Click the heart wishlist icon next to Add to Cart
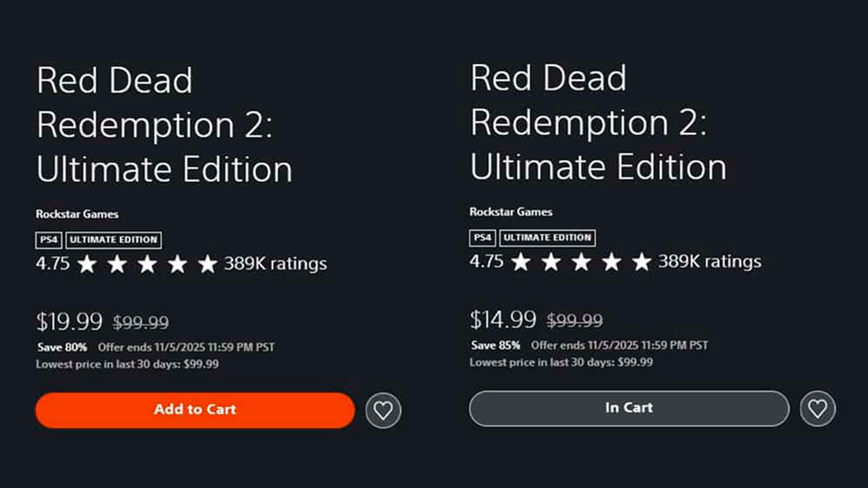This screenshot has width=868, height=488. pos(383,410)
